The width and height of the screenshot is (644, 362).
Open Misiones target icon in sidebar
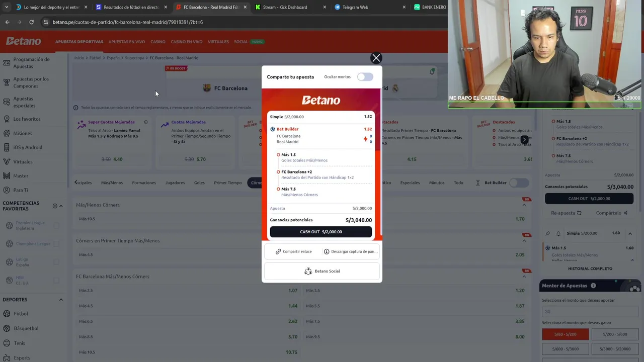click(7, 133)
